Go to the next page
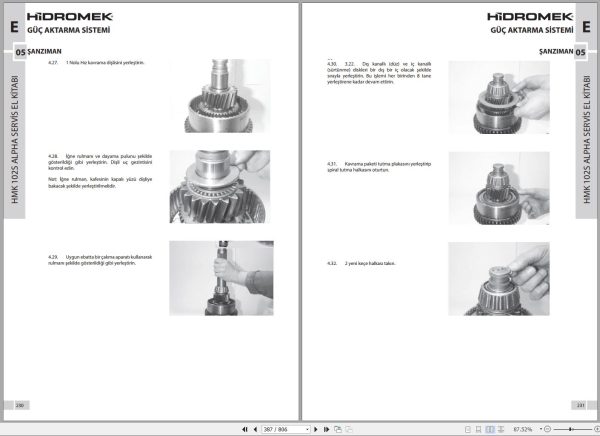Viewport: 600px width, 436px height. click(x=316, y=429)
